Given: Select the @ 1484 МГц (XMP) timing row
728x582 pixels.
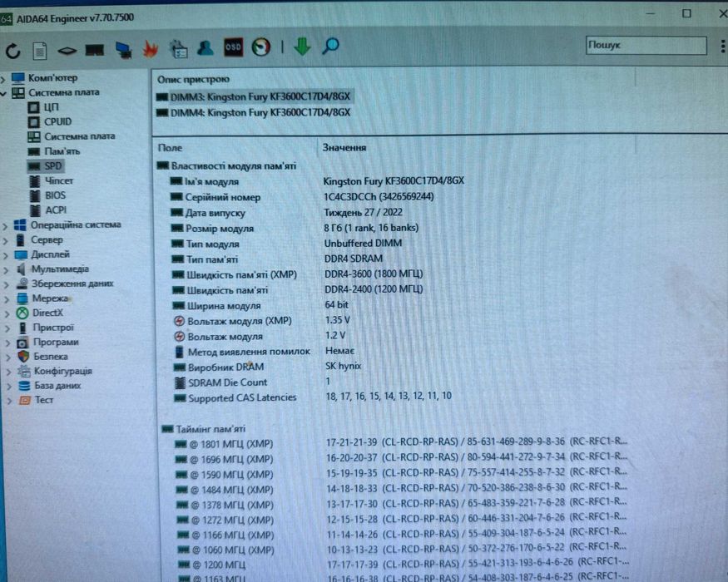Looking at the screenshot, I should [402, 489].
